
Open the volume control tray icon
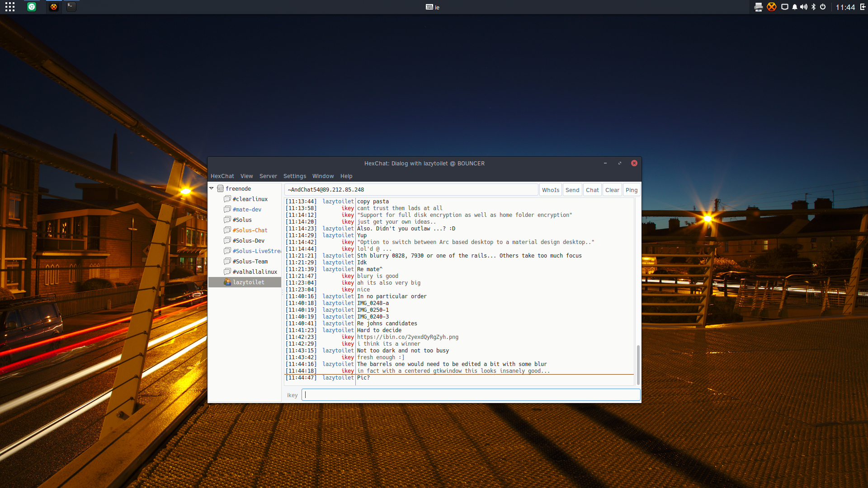click(x=804, y=7)
